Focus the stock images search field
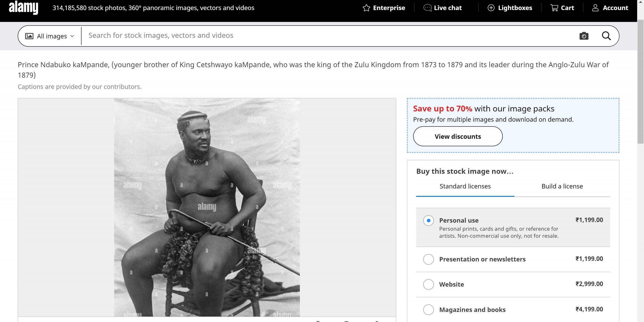 (330, 35)
